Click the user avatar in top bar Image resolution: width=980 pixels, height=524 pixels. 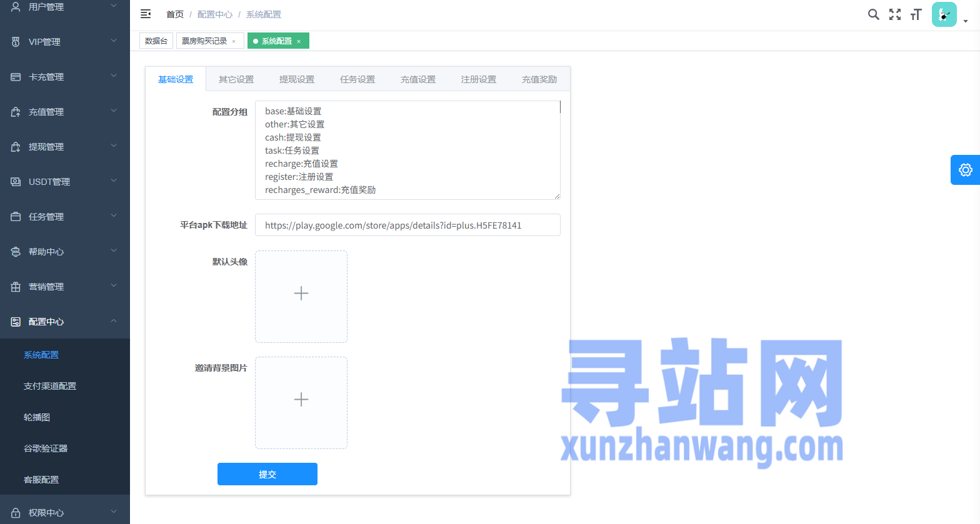(944, 14)
